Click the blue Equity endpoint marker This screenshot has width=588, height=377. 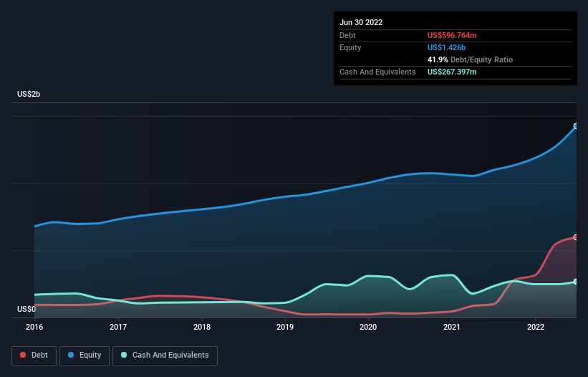point(576,126)
